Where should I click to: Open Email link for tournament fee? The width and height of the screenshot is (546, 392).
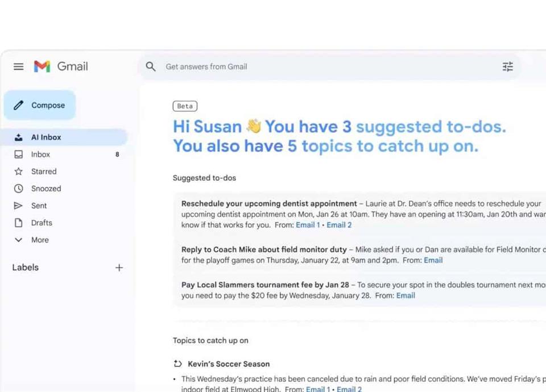click(406, 295)
